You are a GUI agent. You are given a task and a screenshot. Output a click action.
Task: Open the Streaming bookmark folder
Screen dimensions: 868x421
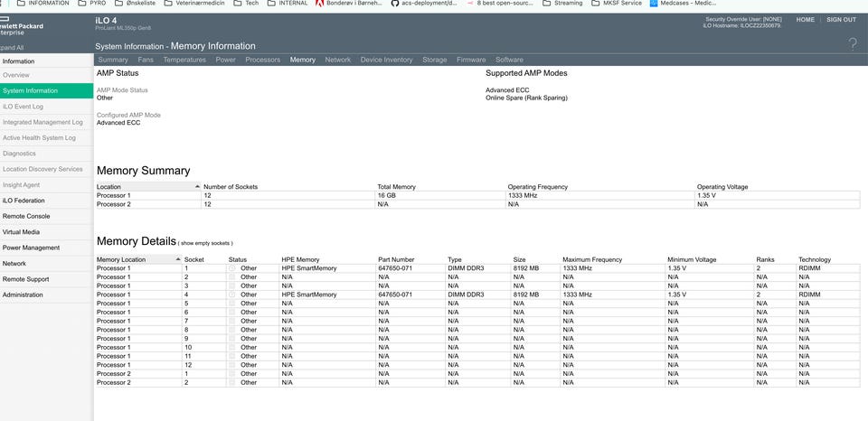pos(562,4)
